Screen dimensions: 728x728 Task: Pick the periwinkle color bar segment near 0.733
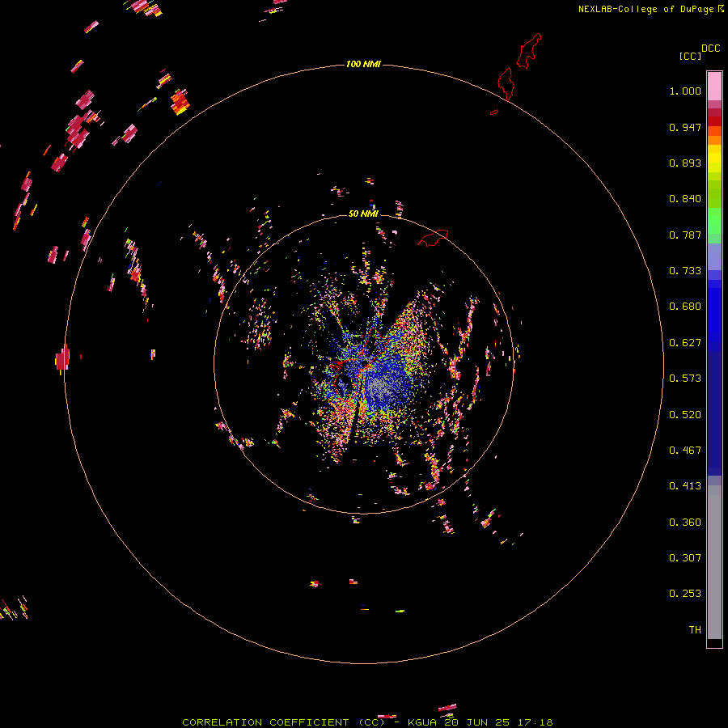714,256
